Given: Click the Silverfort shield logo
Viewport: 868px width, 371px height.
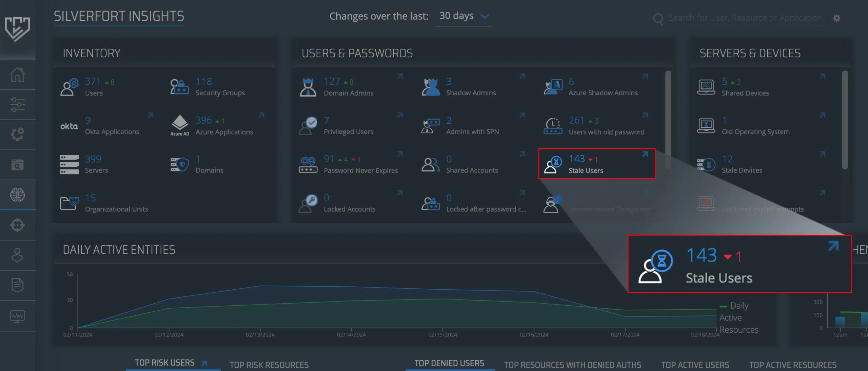Looking at the screenshot, I should tap(17, 29).
